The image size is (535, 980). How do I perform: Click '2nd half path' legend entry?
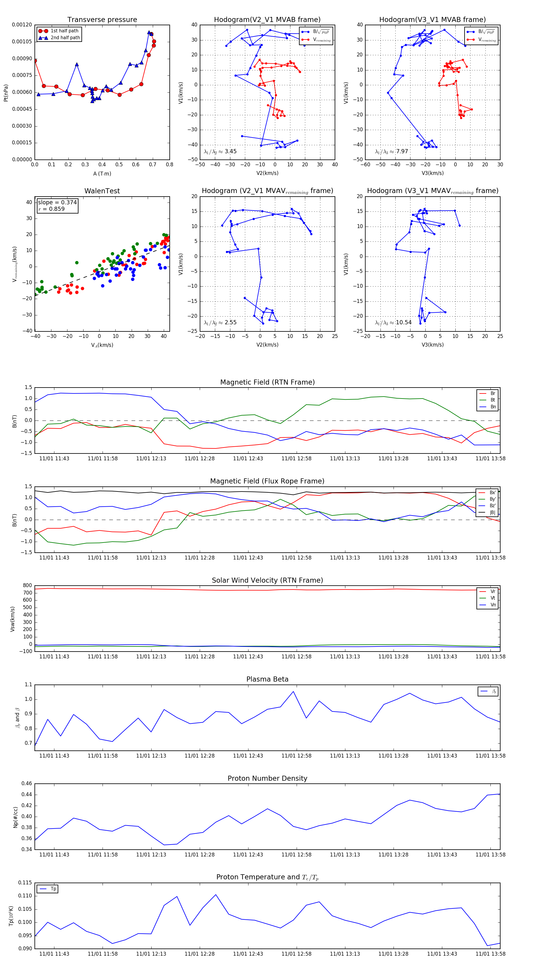pyautogui.click(x=59, y=38)
